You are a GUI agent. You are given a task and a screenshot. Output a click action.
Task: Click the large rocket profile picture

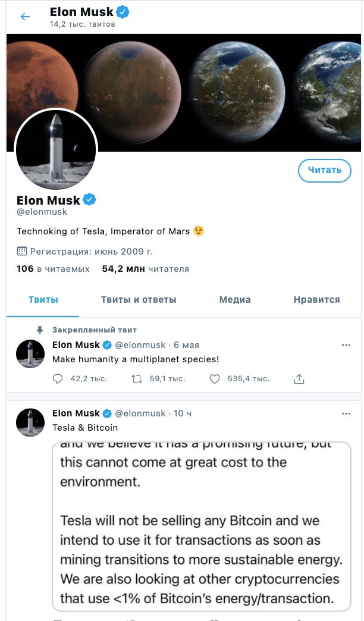pyautogui.click(x=55, y=149)
